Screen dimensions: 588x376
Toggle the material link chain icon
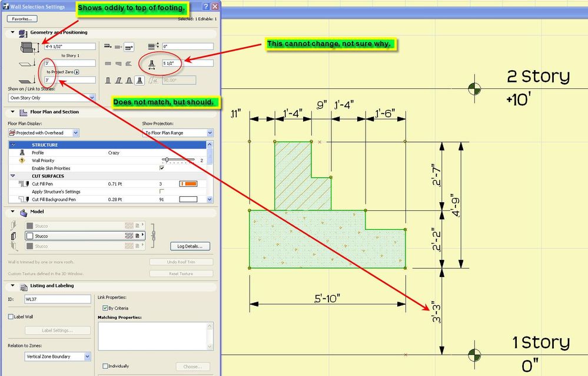[x=152, y=236]
